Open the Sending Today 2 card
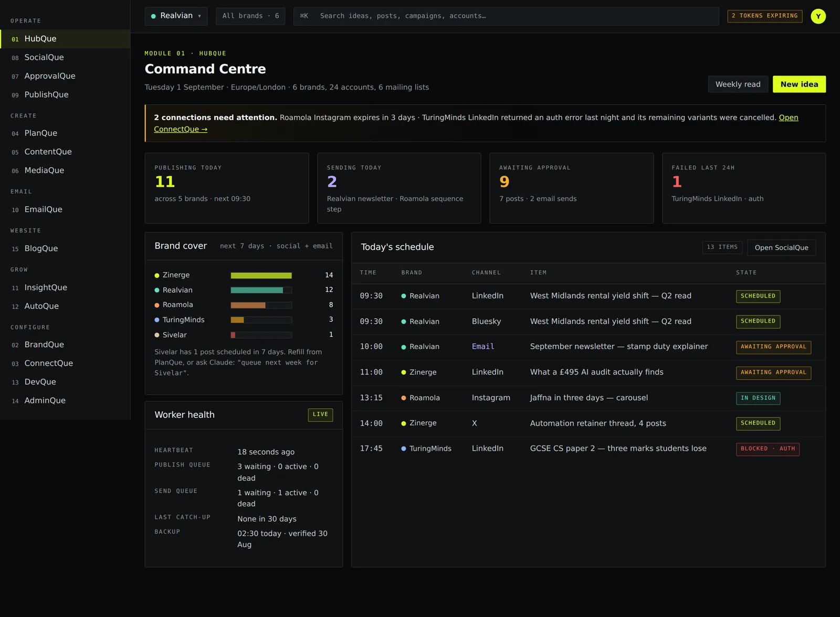 (399, 188)
